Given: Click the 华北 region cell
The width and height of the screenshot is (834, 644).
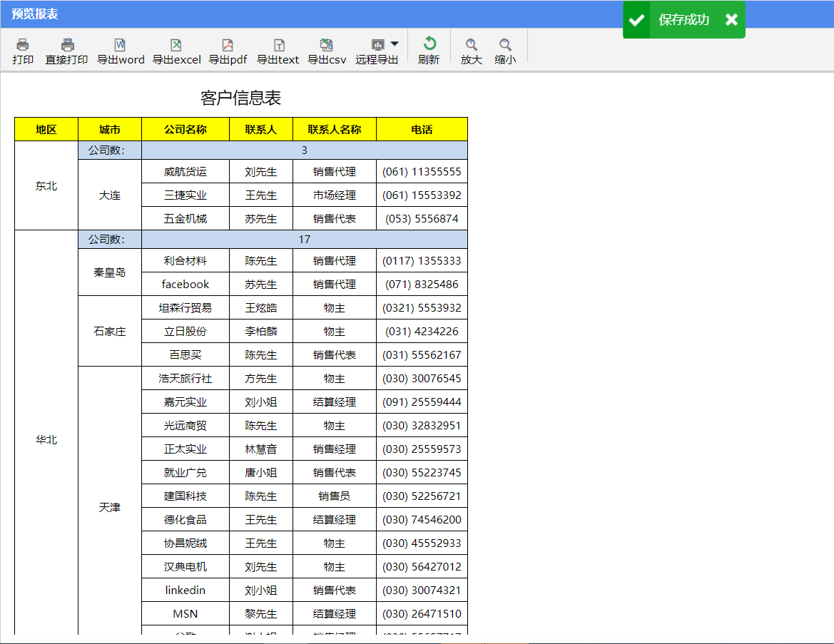Looking at the screenshot, I should click(46, 440).
